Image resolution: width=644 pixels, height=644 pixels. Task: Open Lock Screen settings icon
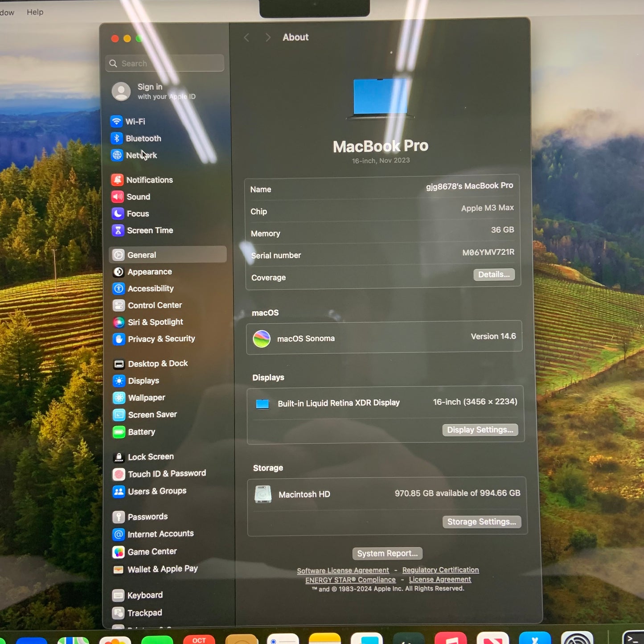point(119,457)
